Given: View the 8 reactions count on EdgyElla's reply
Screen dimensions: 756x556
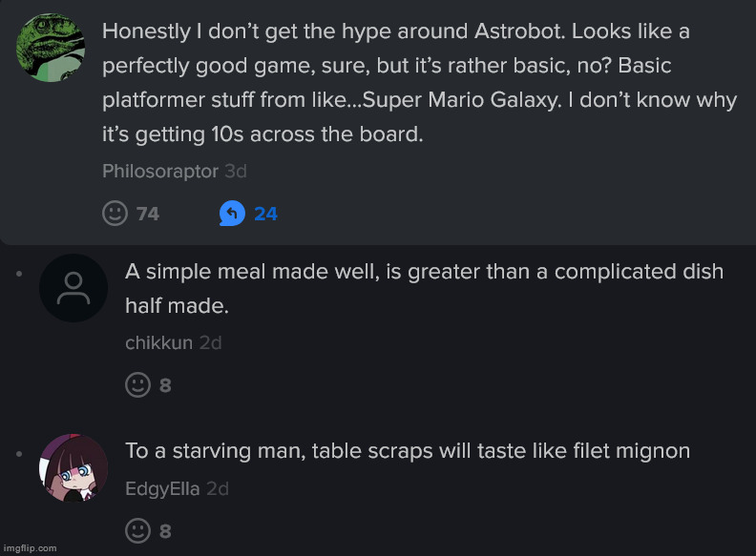Looking at the screenshot, I should [165, 531].
